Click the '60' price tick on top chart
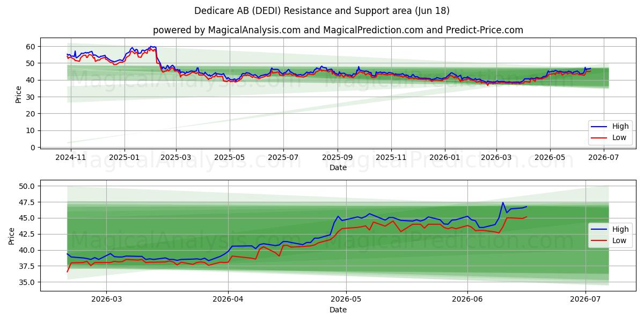The height and width of the screenshot is (322, 644). [x=31, y=47]
